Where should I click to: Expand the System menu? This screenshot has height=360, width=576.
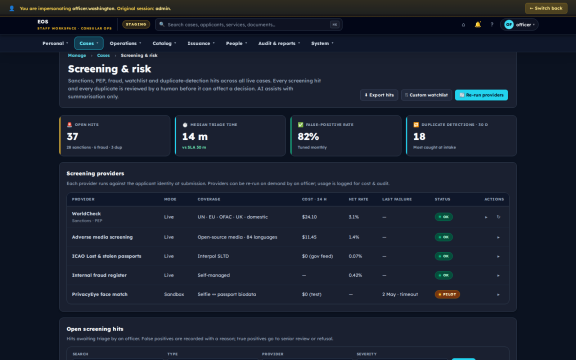[x=322, y=43]
